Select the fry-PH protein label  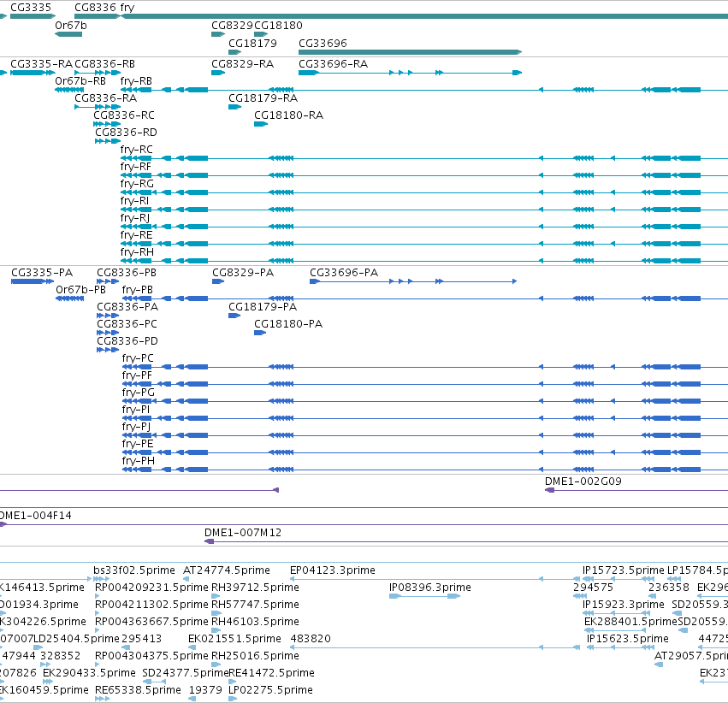138,461
